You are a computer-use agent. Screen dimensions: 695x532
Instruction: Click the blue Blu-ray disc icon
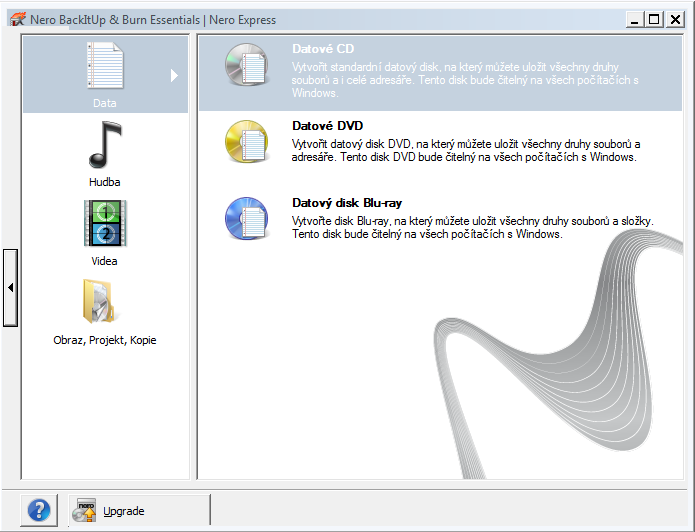(x=246, y=219)
